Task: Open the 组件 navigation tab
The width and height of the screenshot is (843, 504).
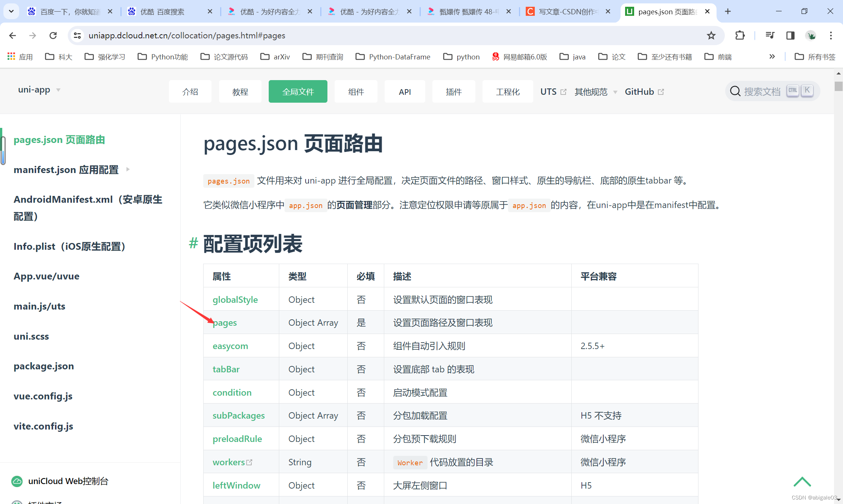Action: [356, 91]
